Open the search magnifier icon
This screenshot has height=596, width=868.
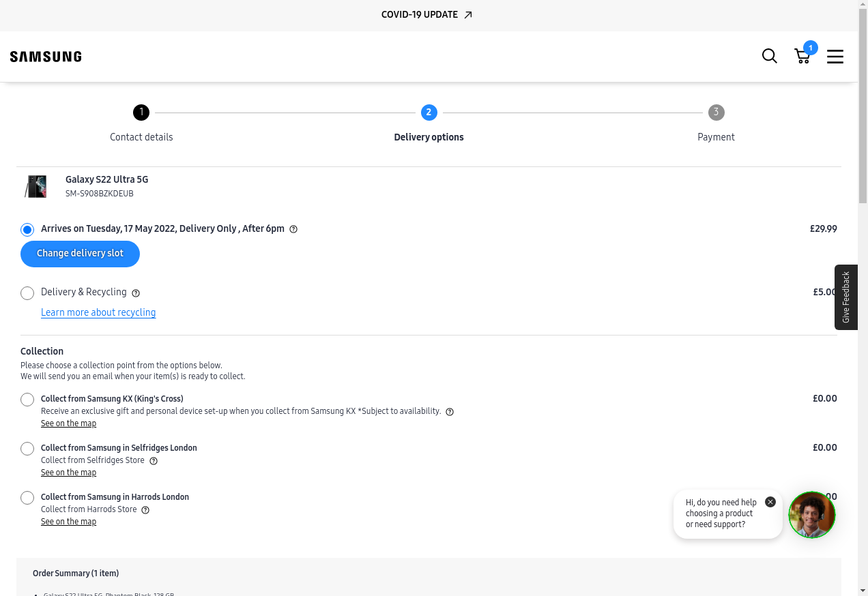tap(769, 56)
